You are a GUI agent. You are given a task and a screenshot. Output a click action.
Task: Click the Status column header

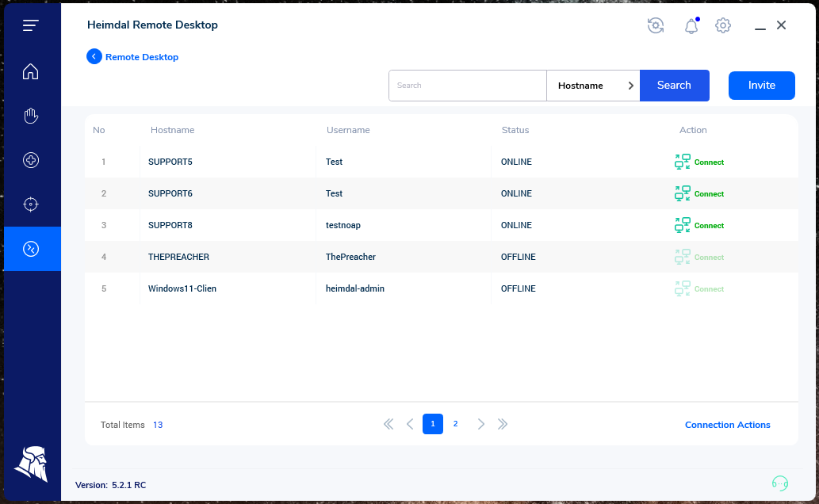pos(515,130)
